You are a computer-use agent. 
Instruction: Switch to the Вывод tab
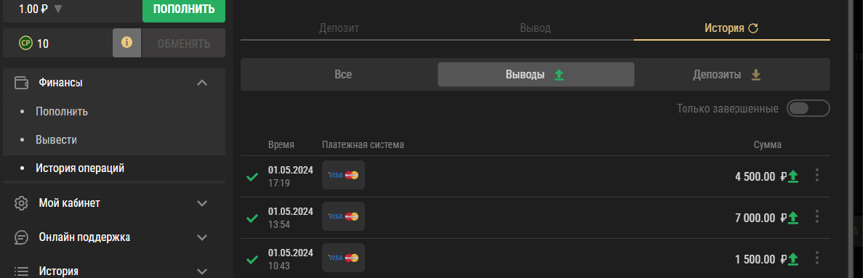[x=535, y=28]
